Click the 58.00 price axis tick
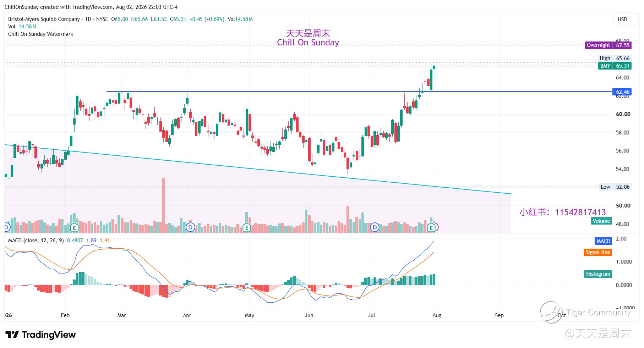The width and height of the screenshot is (644, 348). click(x=623, y=133)
